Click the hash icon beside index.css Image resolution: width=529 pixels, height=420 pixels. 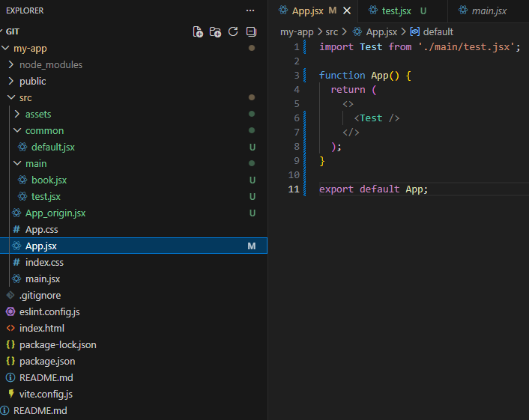16,262
